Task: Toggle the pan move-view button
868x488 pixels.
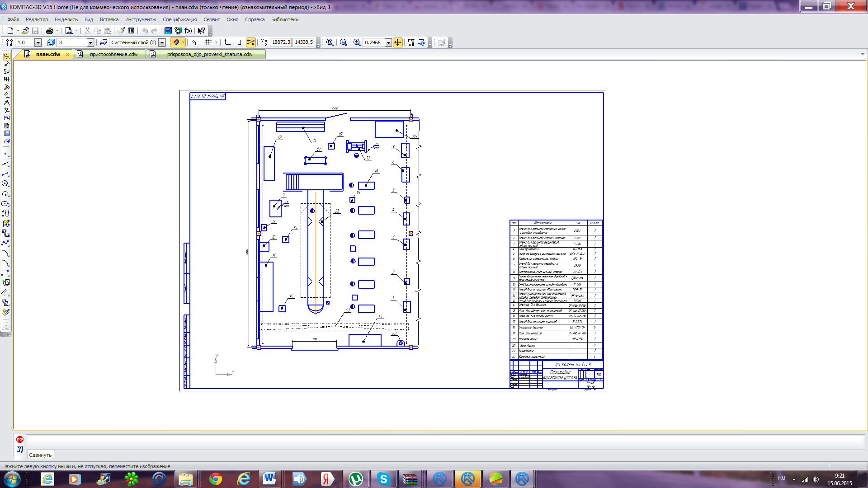Action: [398, 42]
